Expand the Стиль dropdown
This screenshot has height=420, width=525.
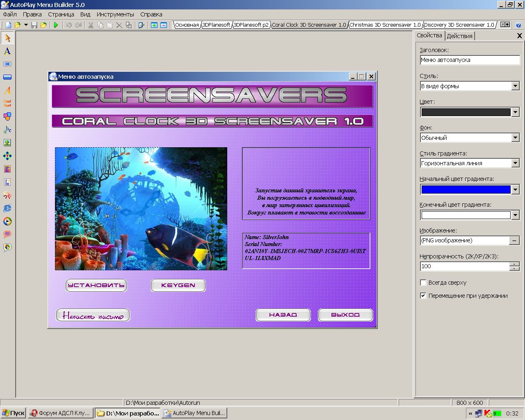[x=515, y=86]
